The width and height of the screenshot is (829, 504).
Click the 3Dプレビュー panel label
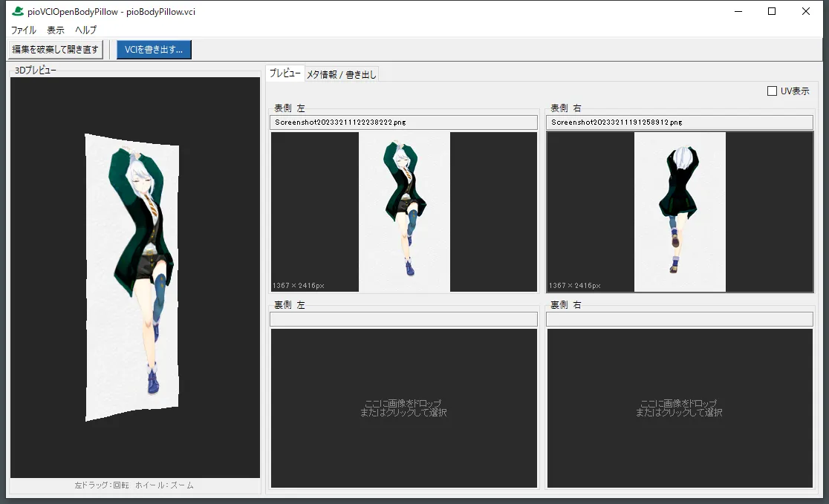tap(35, 71)
